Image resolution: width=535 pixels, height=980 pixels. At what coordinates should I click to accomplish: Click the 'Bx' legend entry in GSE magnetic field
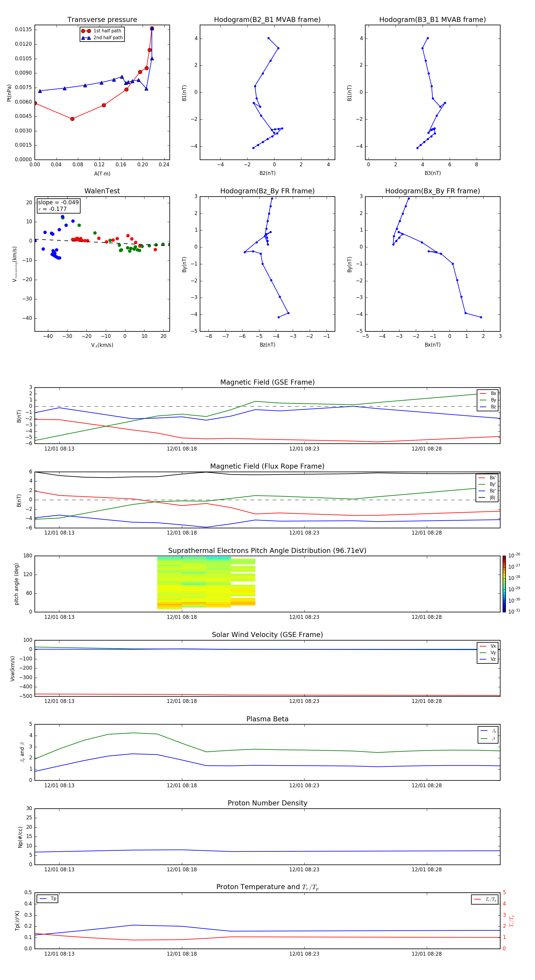pyautogui.click(x=488, y=393)
